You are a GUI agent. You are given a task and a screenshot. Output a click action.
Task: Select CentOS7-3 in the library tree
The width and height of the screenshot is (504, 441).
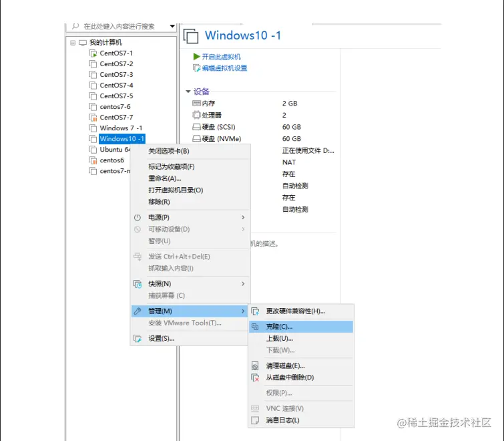coord(116,75)
